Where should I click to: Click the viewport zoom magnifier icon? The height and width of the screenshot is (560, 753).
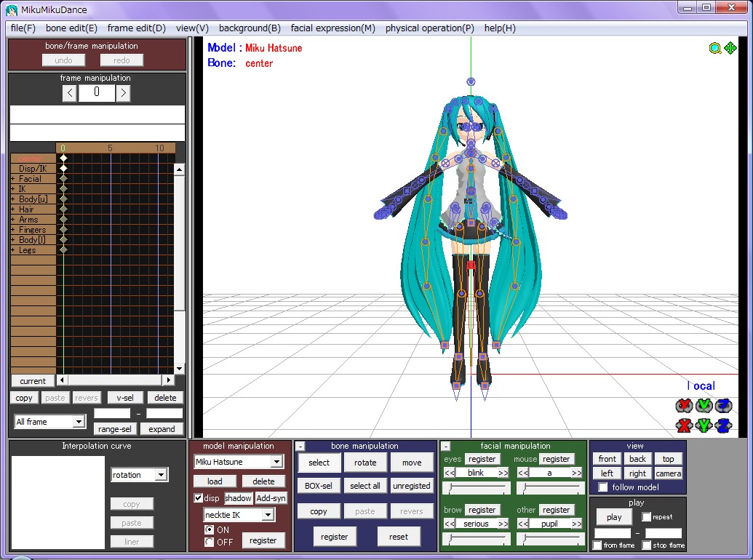715,48
